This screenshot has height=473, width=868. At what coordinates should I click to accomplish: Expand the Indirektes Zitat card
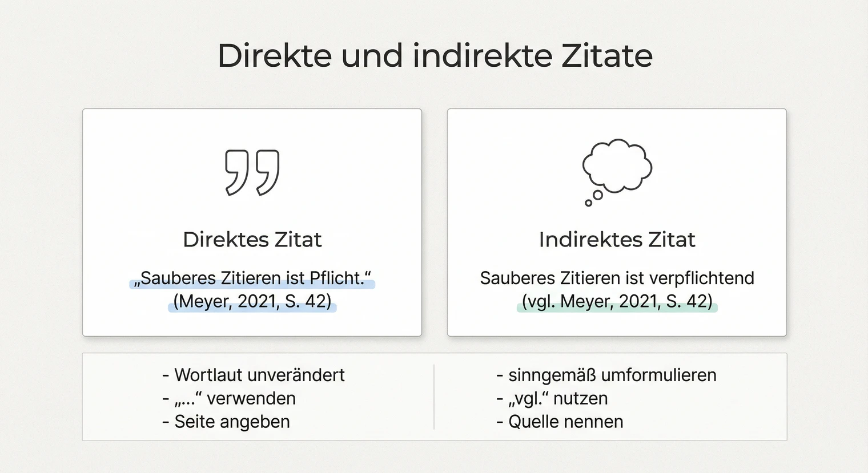pyautogui.click(x=617, y=223)
